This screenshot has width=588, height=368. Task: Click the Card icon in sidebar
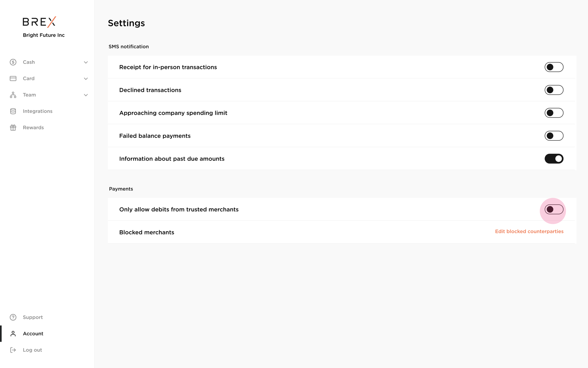13,79
